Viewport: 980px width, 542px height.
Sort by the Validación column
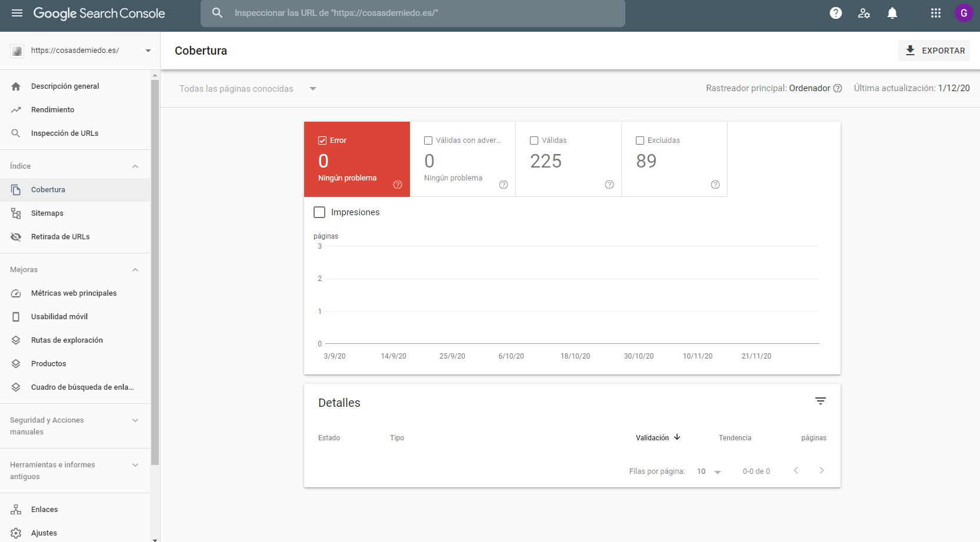(x=658, y=438)
